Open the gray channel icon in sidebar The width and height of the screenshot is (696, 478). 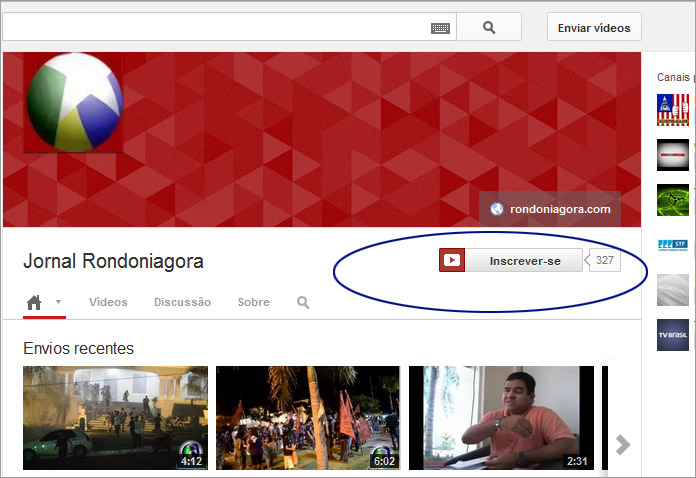673,290
